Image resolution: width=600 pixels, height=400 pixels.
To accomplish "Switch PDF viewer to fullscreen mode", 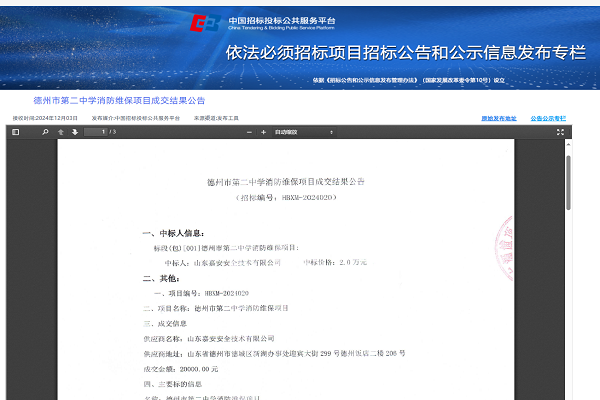I will 560,132.
